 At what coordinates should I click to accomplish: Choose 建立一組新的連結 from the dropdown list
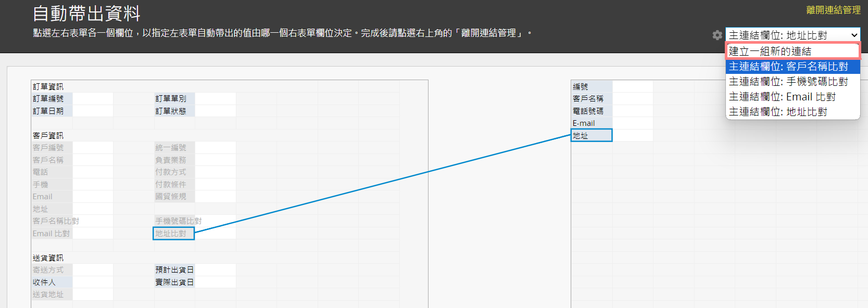pyautogui.click(x=792, y=51)
